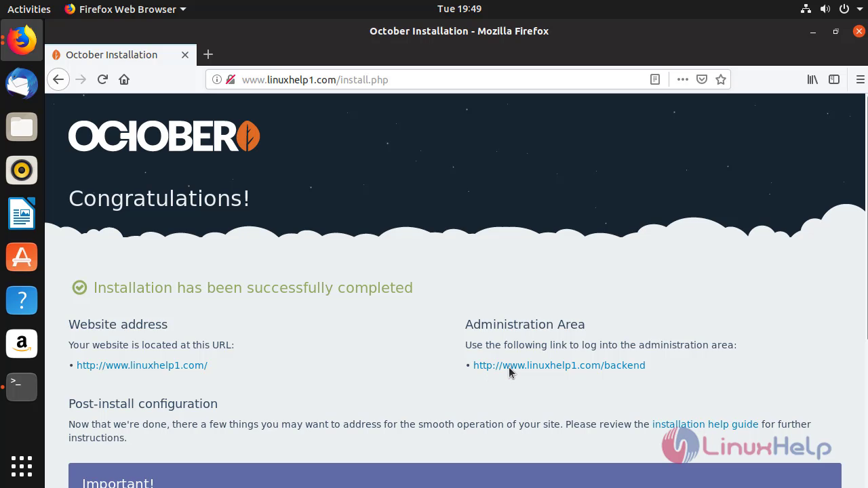The width and height of the screenshot is (868, 488).
Task: Click 'Installation has been successfully completed' text
Action: tap(253, 287)
